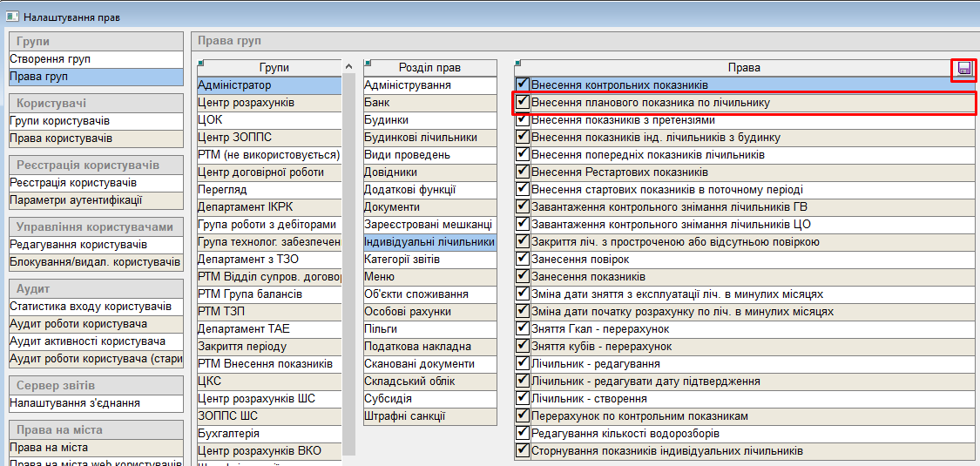Open Створення груп in the sidebar

[51, 59]
